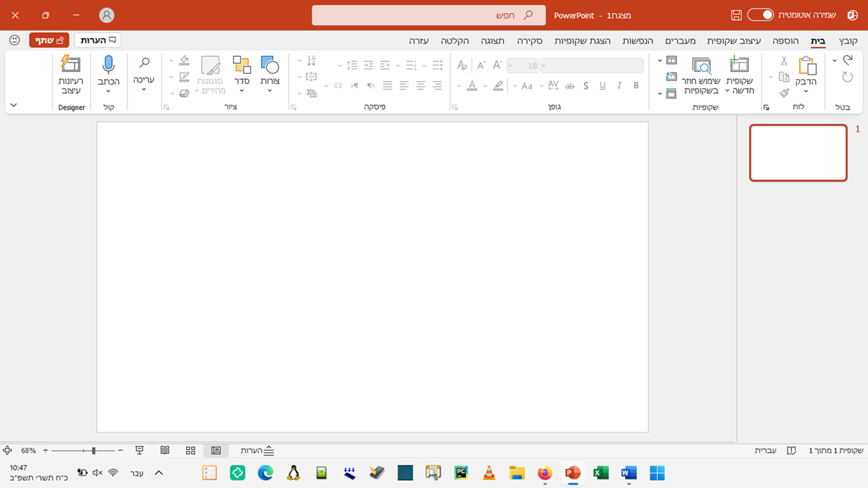Viewport: 868px width, 488px height.
Task: Toggle Notes (הערות) pane in status bar
Action: (x=258, y=450)
